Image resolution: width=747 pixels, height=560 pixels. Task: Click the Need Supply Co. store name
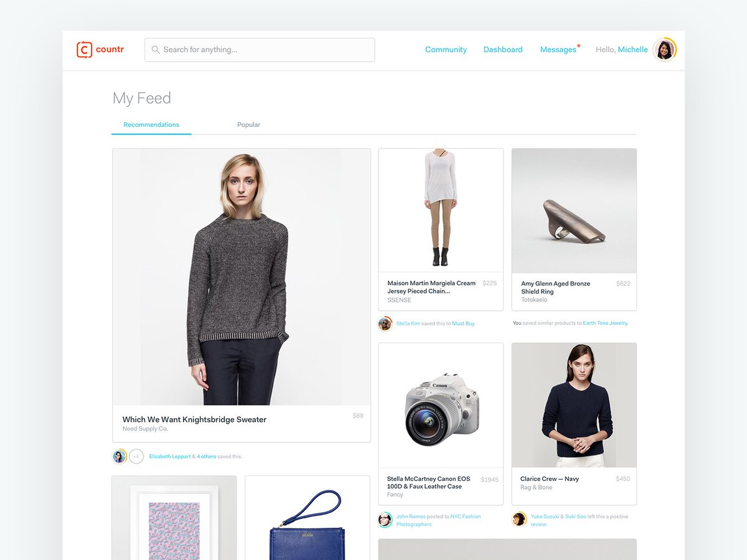click(145, 429)
